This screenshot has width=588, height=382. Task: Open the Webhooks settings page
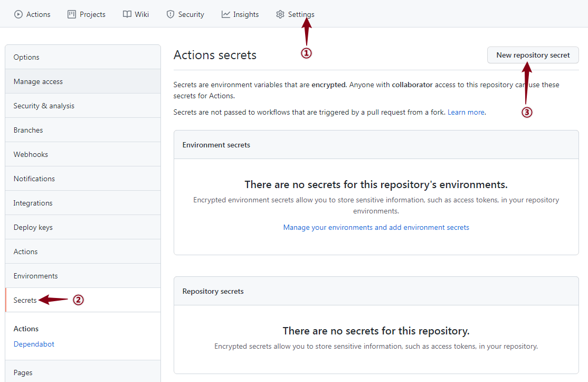(31, 154)
